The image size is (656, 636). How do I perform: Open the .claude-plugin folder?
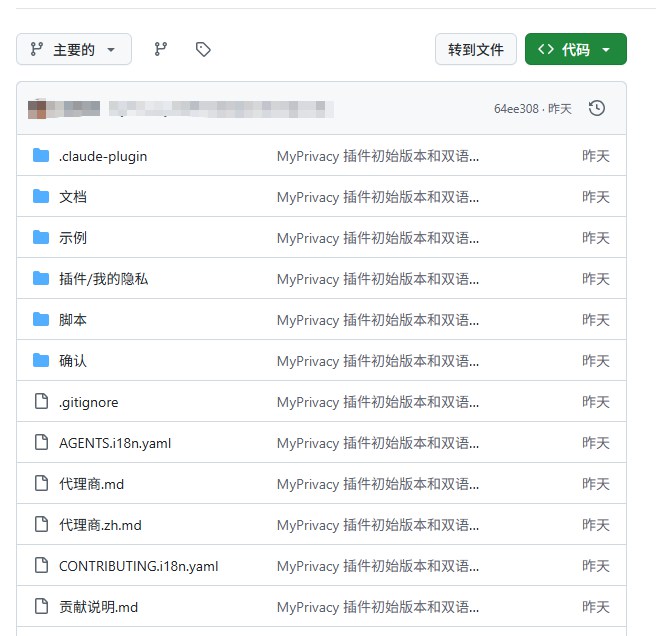pyautogui.click(x=103, y=156)
